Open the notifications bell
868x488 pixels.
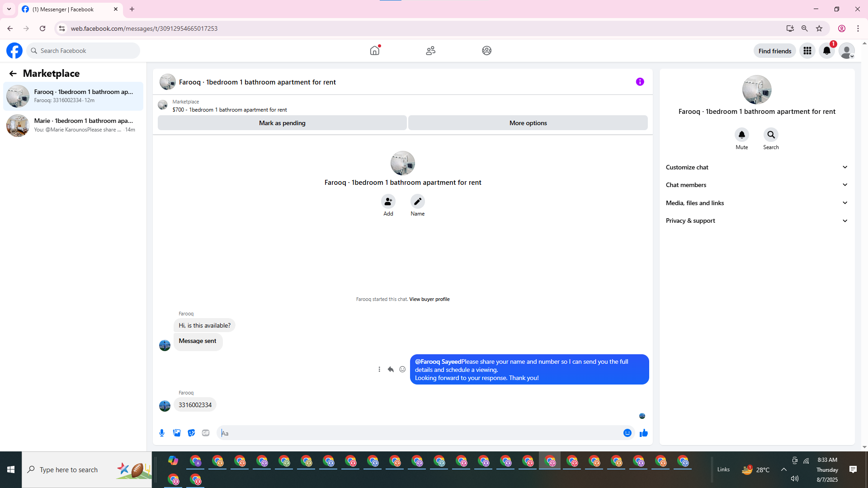coord(827,51)
